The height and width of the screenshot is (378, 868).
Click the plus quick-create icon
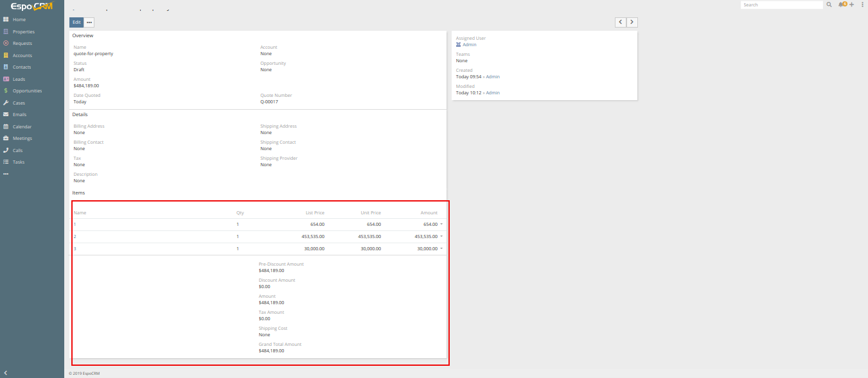851,4
